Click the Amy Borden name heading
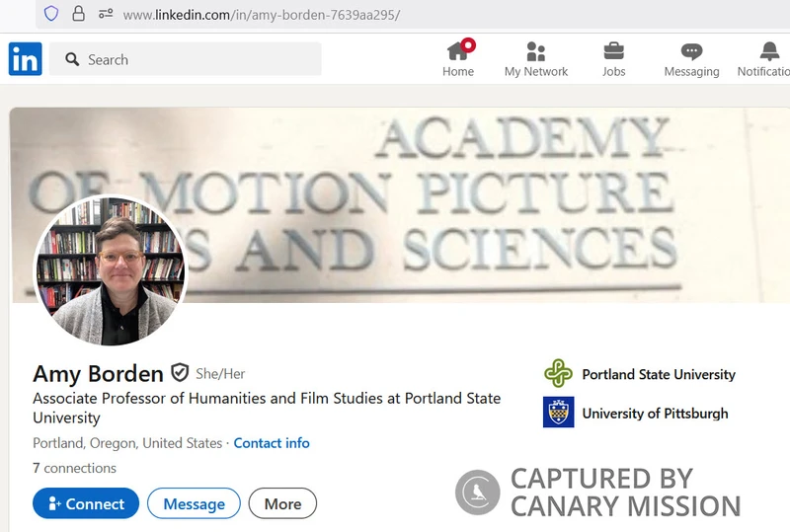Screen dimensions: 790x532 tap(98, 374)
